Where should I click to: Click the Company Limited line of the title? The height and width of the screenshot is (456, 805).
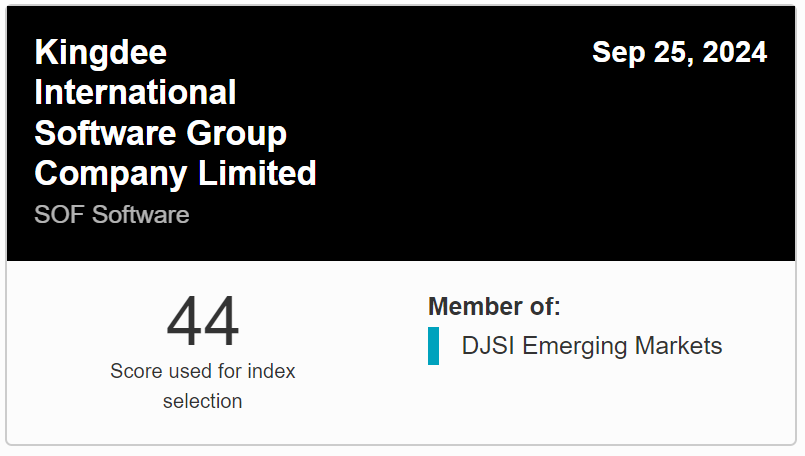(175, 173)
